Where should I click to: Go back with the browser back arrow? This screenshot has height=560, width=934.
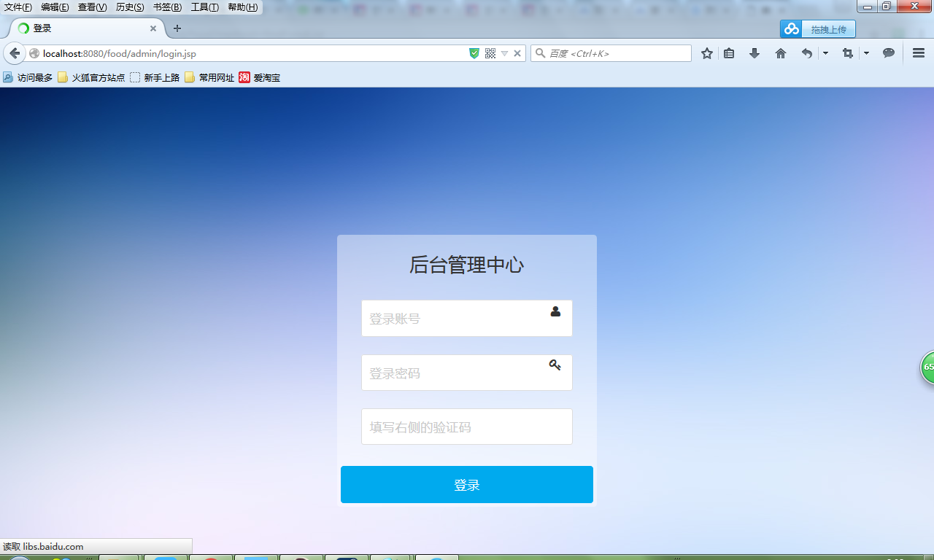point(15,53)
